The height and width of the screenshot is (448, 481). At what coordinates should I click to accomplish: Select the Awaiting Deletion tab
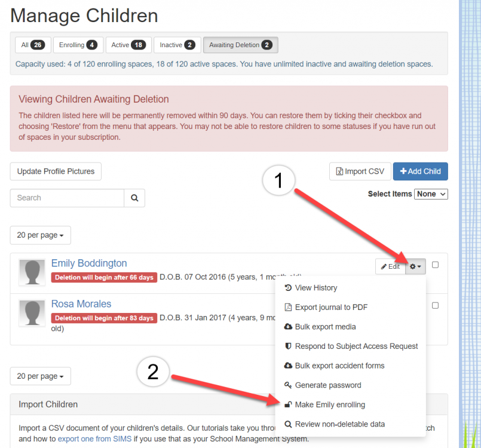240,45
